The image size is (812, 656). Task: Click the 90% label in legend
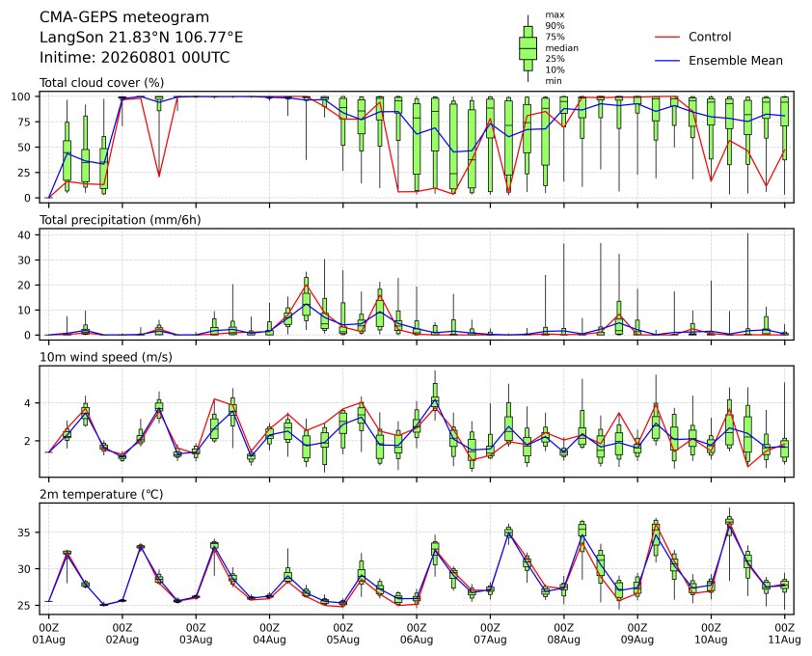(x=555, y=26)
